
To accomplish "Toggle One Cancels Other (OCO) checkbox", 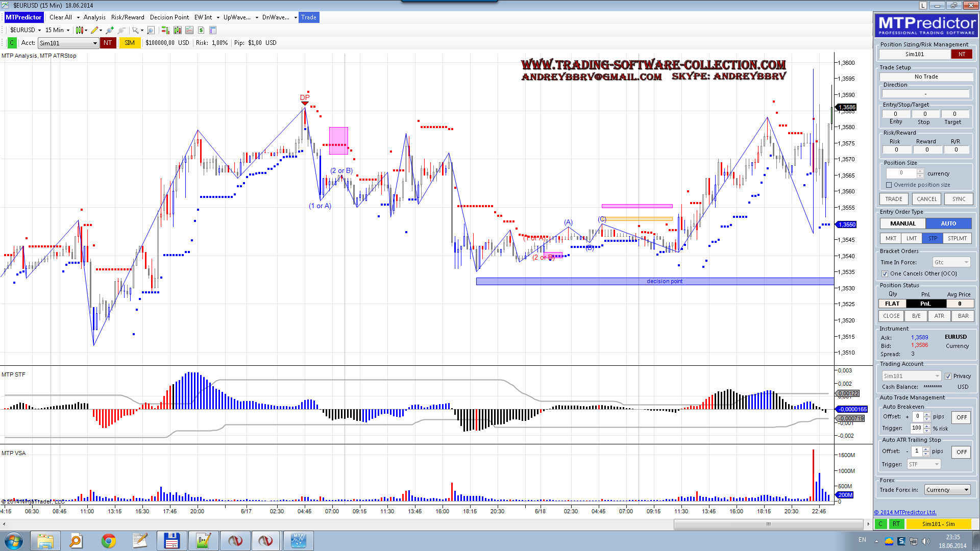I will pos(885,274).
